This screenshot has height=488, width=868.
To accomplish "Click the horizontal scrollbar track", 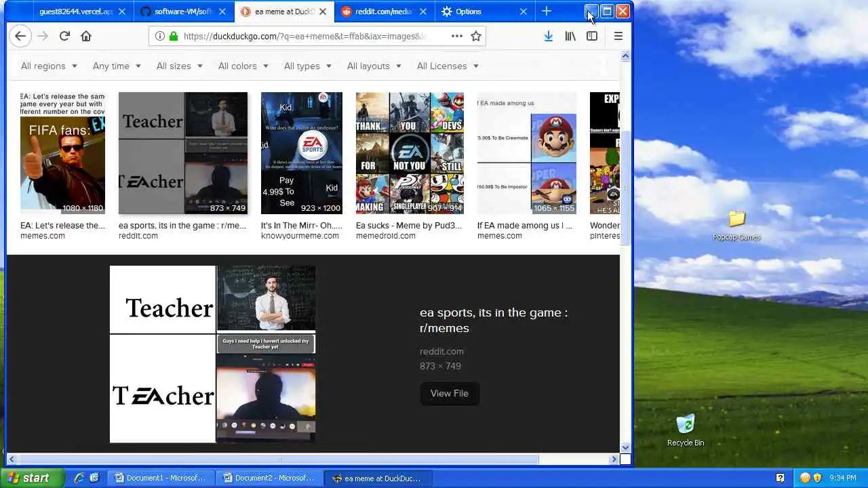I will [x=574, y=459].
